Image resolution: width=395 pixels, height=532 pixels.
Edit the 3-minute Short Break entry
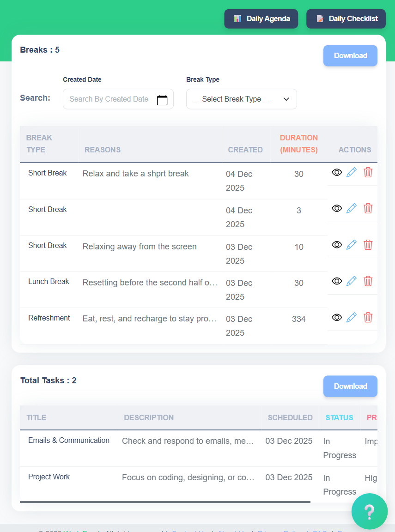(x=352, y=208)
